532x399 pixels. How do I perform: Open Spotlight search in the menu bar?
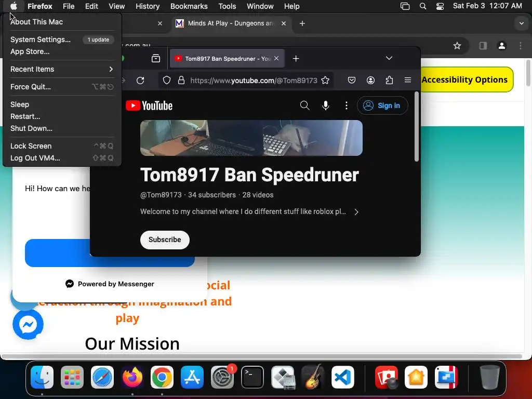[423, 6]
